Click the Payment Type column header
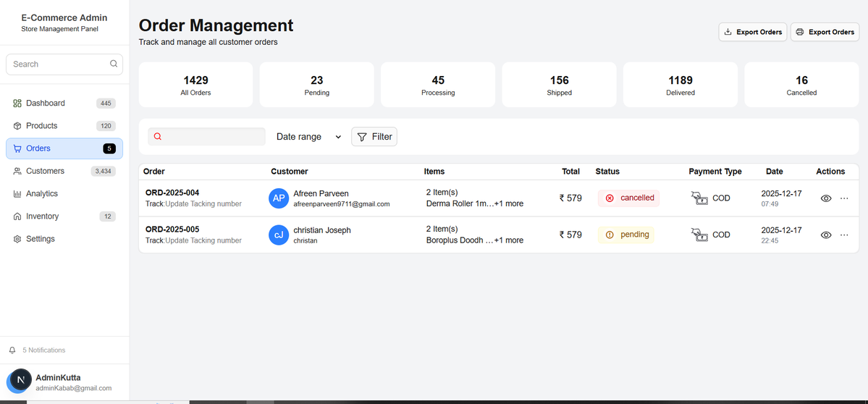This screenshot has width=868, height=404. tap(715, 172)
